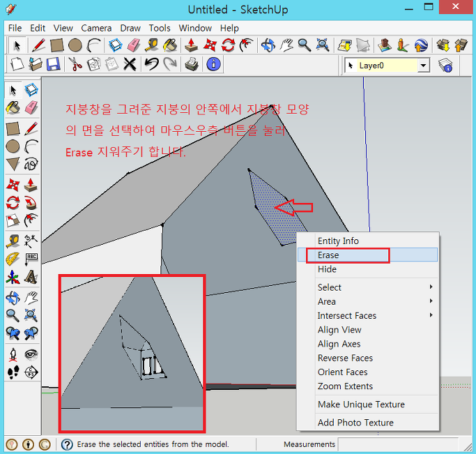
Task: Open Model Info blue icon
Action: tap(213, 64)
